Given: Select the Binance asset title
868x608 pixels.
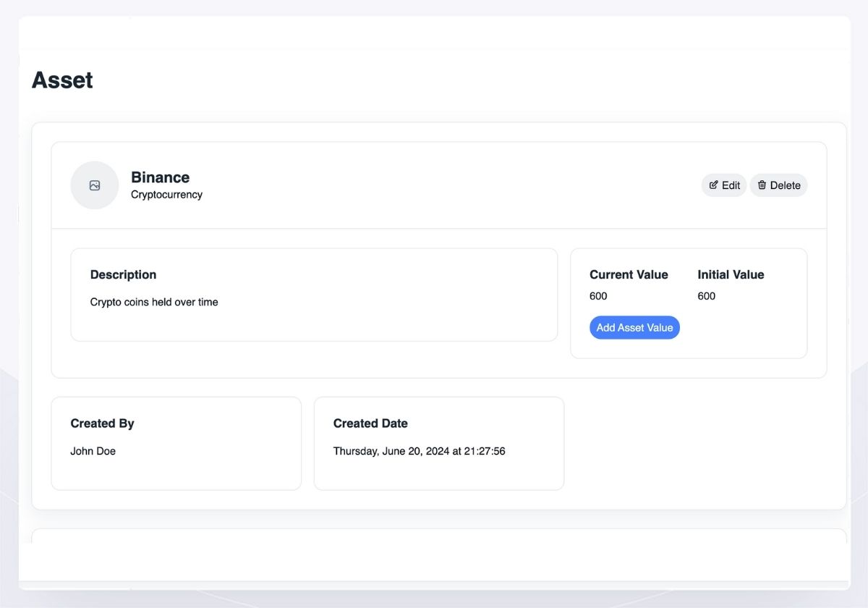Looking at the screenshot, I should coord(160,177).
